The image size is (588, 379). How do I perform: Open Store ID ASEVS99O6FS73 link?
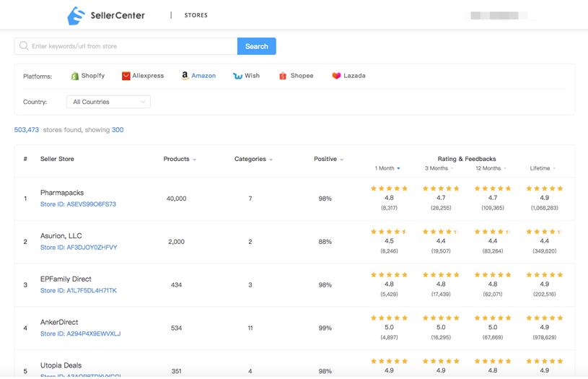(x=78, y=204)
